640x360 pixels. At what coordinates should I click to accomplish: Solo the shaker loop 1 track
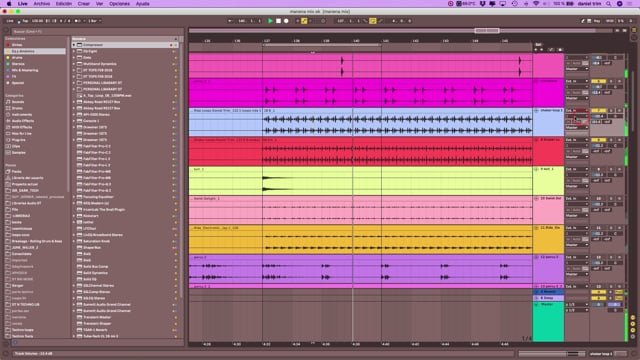point(611,111)
